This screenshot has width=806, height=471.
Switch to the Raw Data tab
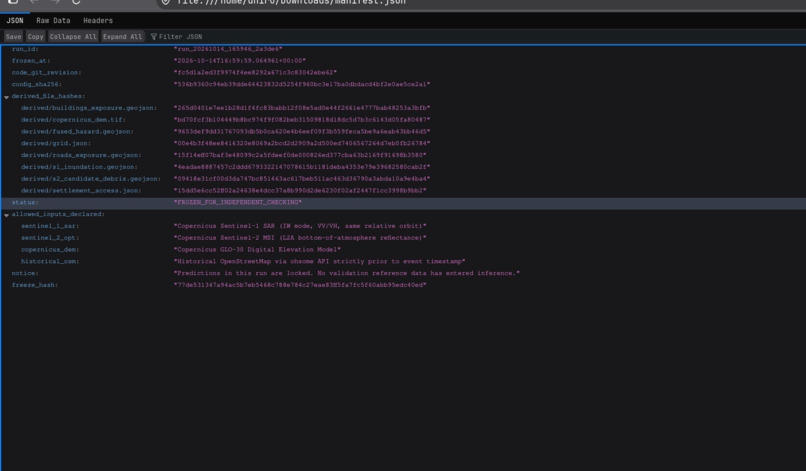tap(53, 21)
